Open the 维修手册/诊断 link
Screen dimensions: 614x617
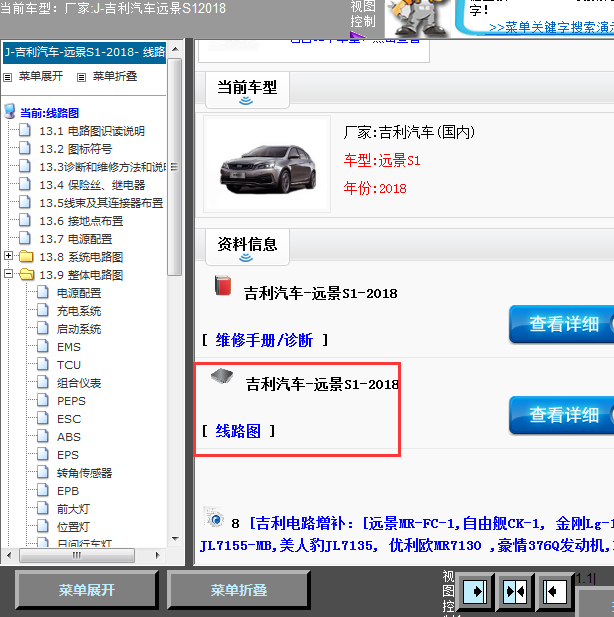coord(264,340)
